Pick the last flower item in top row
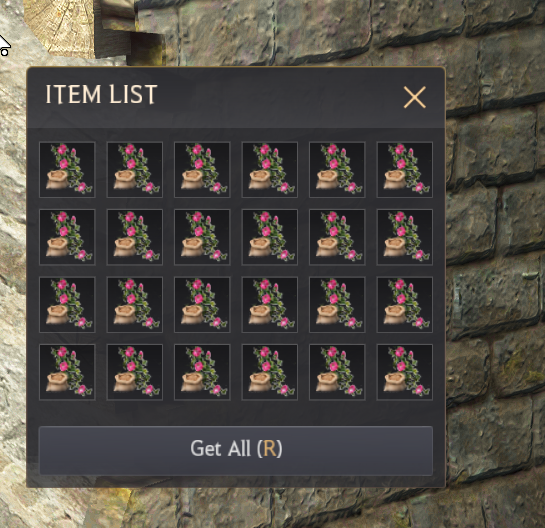The width and height of the screenshot is (545, 528). click(x=405, y=170)
